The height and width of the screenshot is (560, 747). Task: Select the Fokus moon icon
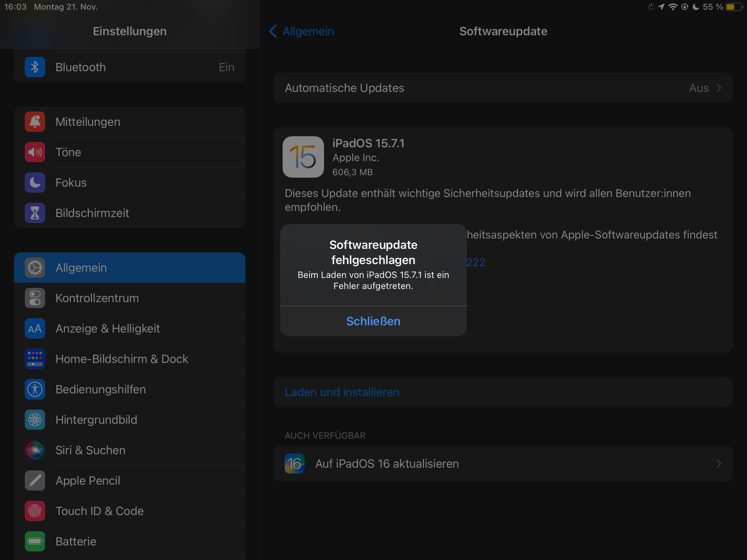point(35,182)
